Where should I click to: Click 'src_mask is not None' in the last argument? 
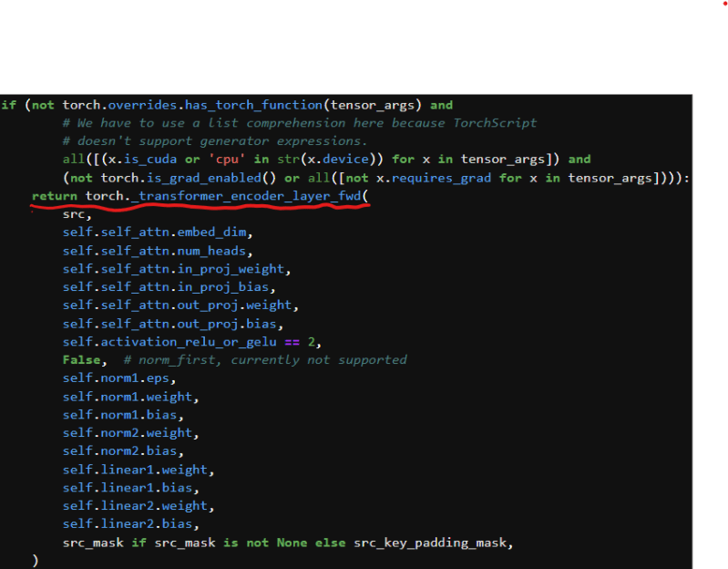[x=231, y=543]
